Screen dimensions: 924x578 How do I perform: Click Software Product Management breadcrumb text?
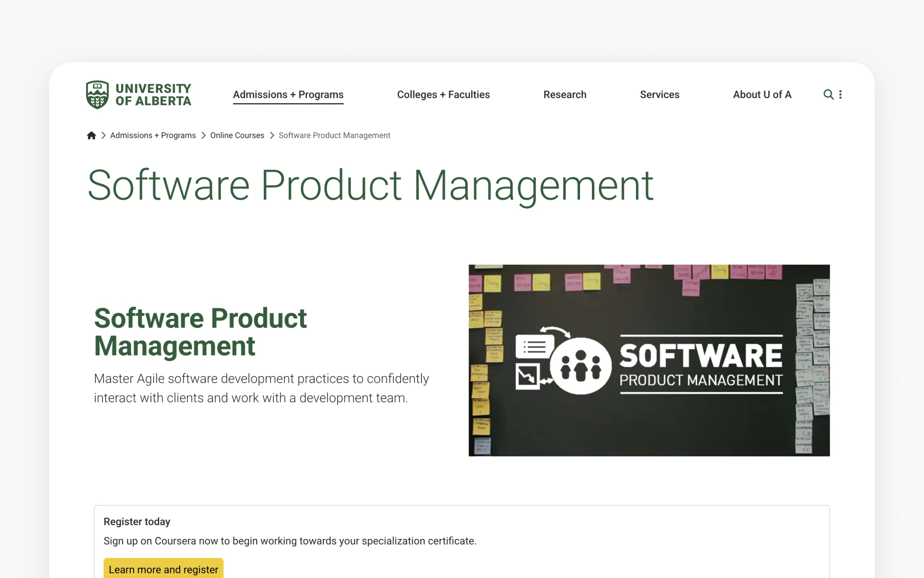click(x=334, y=135)
